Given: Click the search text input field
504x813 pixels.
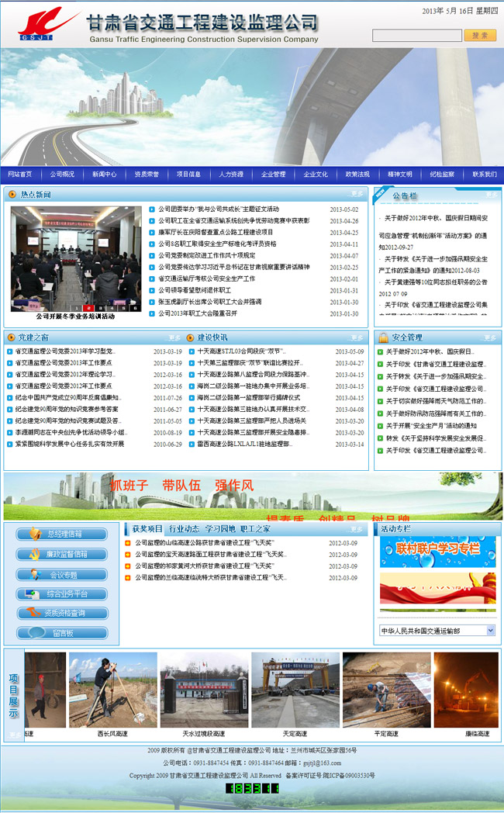Looking at the screenshot, I should [416, 36].
